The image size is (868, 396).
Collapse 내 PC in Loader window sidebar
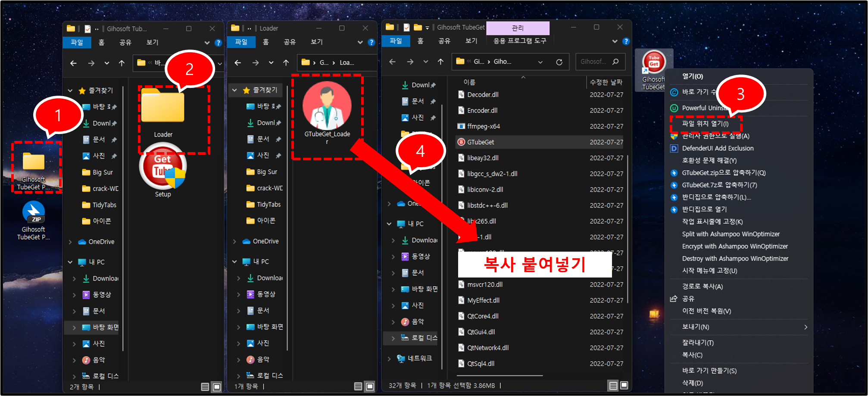(x=234, y=262)
